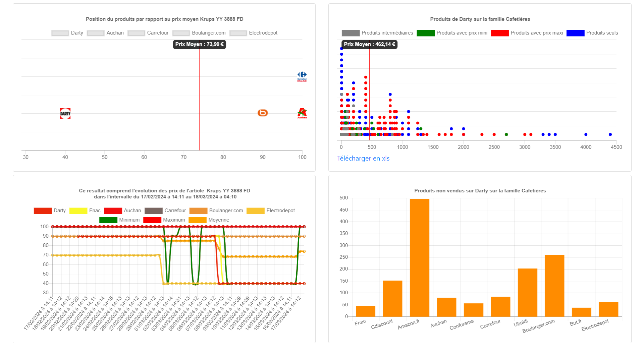This screenshot has width=644, height=362.
Task: Click the 17/02/2024 à 14:11 axis label
Action: [39, 313]
